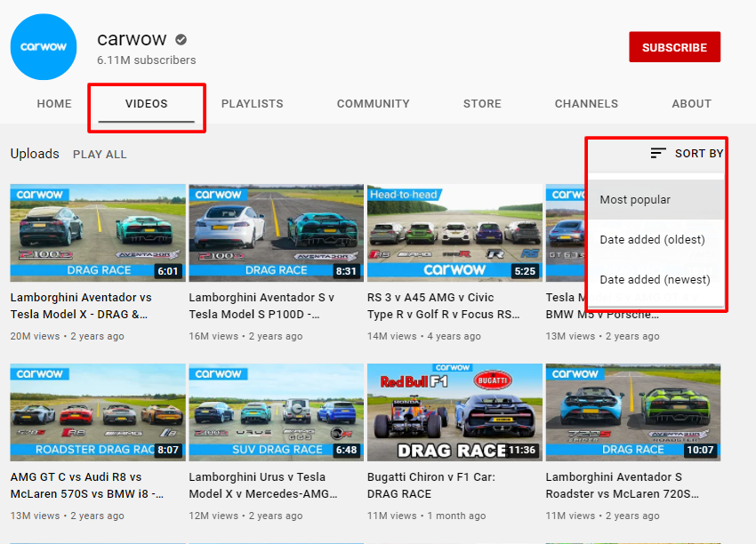Viewport: 756px width, 544px height.
Task: Open the Red Bull F1 vs Bugatti thumbnail
Action: click(454, 412)
